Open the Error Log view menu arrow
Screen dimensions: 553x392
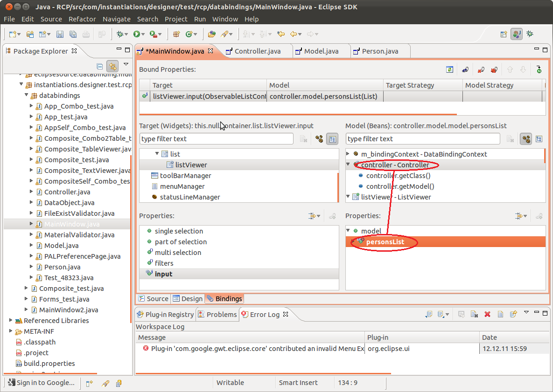(x=526, y=312)
